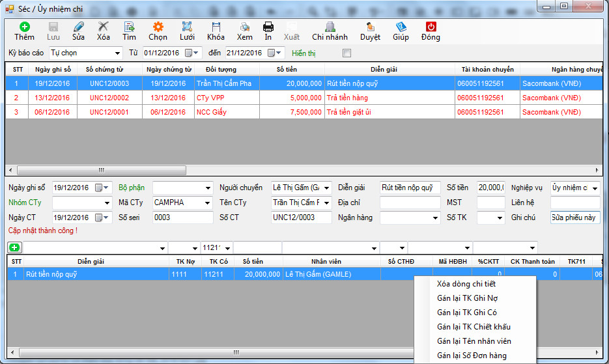
Task: Click the Thêm (add) toolbar icon
Action: pos(25,27)
